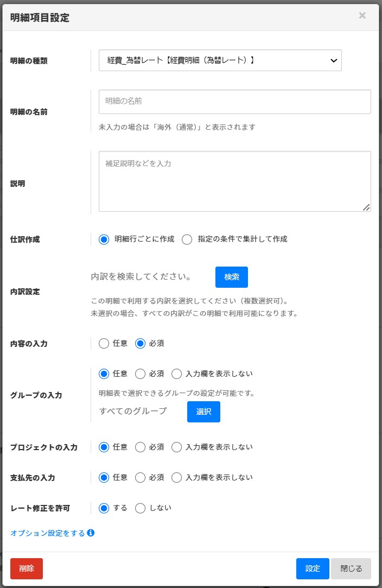
Task: Click the 選択 button for groups
Action: coord(203,412)
